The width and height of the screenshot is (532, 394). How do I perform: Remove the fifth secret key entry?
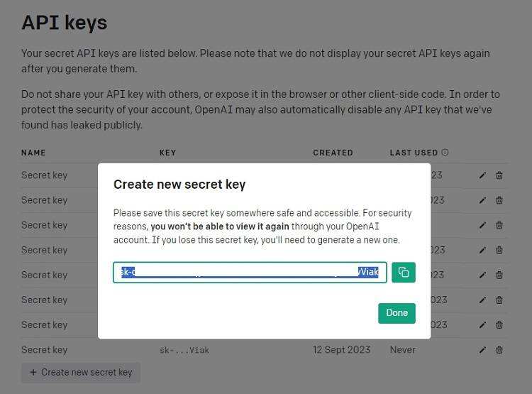499,275
